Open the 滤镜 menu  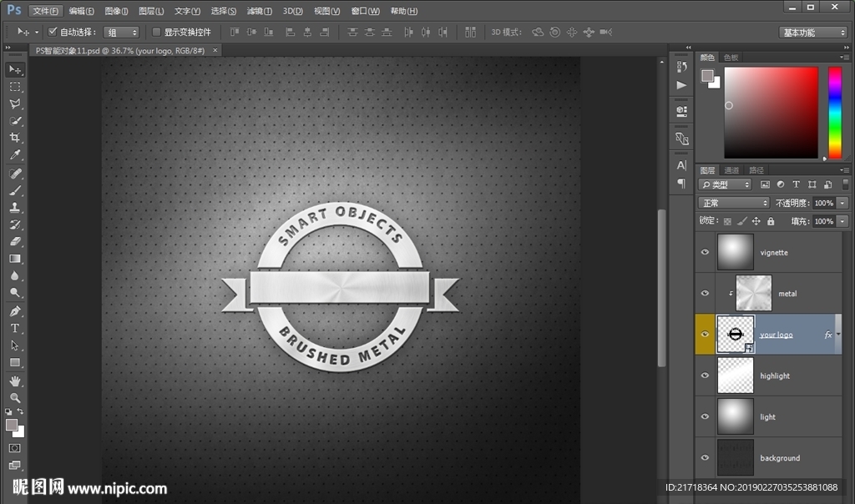pyautogui.click(x=260, y=11)
